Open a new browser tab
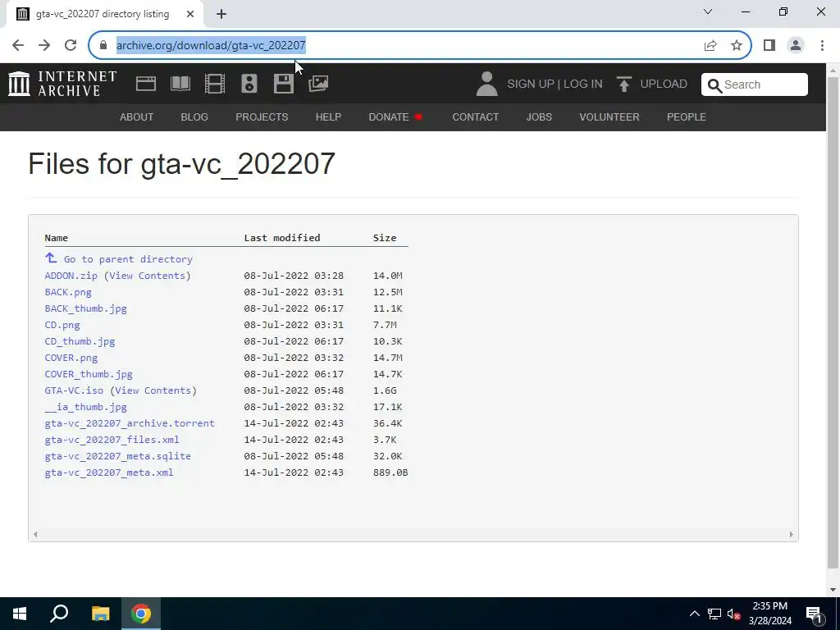The height and width of the screenshot is (630, 840). [x=221, y=14]
